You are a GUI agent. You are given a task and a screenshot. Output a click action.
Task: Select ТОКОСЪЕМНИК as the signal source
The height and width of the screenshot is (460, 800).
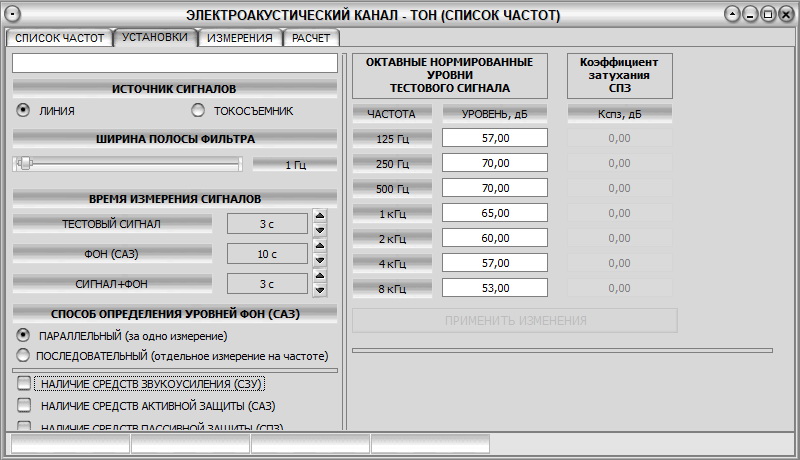click(198, 111)
